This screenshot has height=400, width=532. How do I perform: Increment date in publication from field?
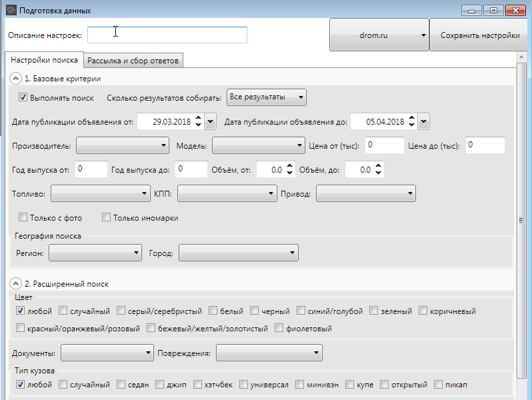(x=199, y=118)
